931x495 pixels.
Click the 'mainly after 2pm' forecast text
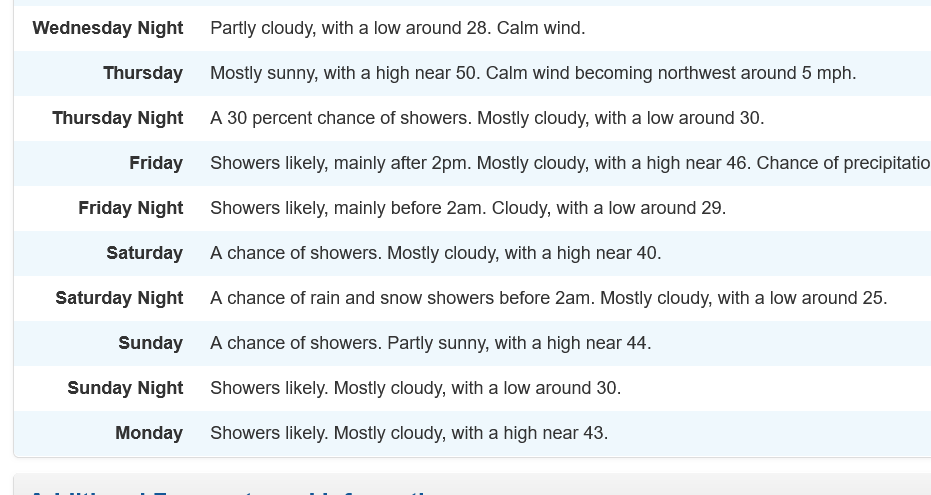tap(400, 163)
